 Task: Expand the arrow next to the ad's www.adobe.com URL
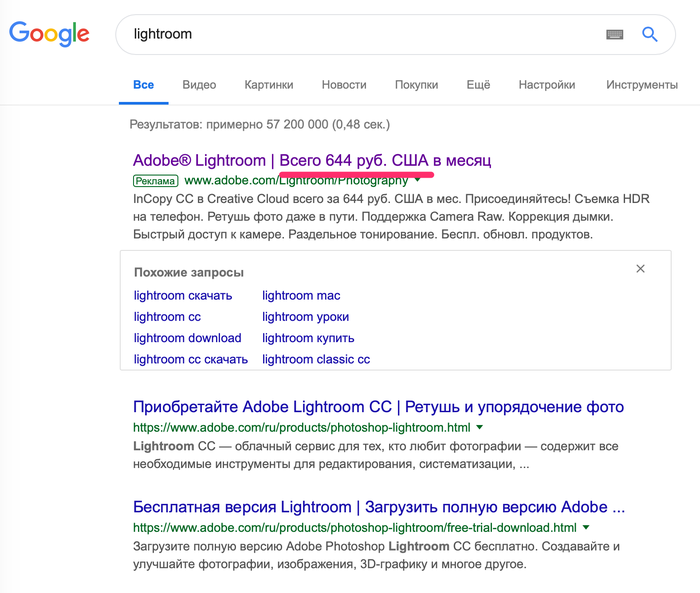click(x=417, y=180)
